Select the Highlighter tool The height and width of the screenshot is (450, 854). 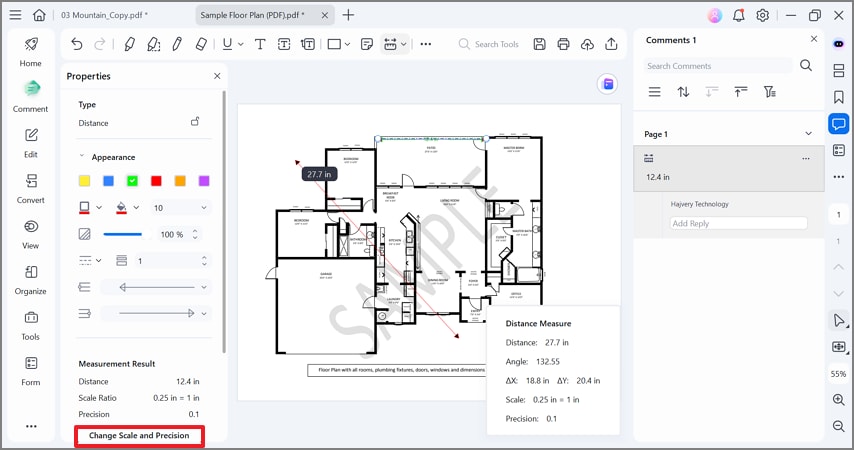129,44
